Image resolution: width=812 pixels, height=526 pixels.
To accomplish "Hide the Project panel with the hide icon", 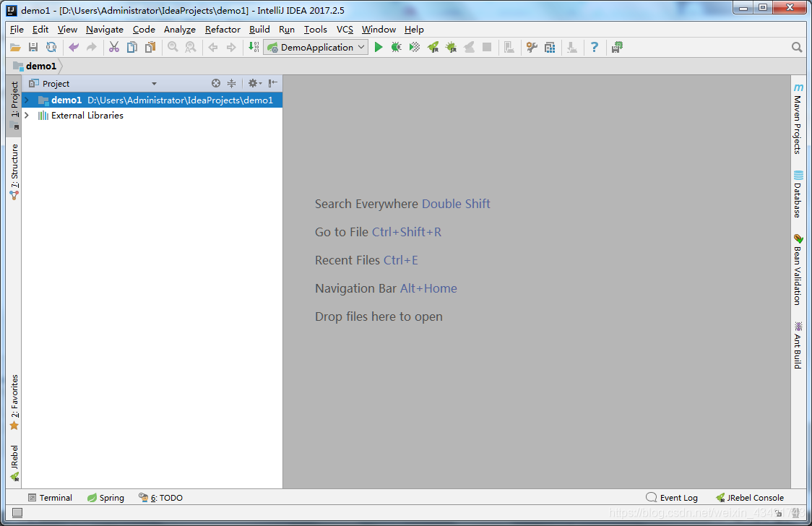I will tap(273, 83).
